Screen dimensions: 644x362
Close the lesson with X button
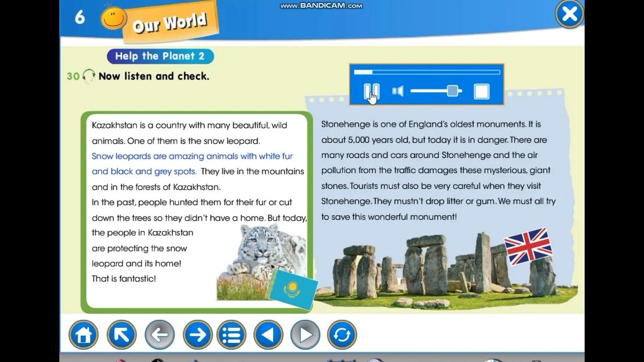coord(570,14)
